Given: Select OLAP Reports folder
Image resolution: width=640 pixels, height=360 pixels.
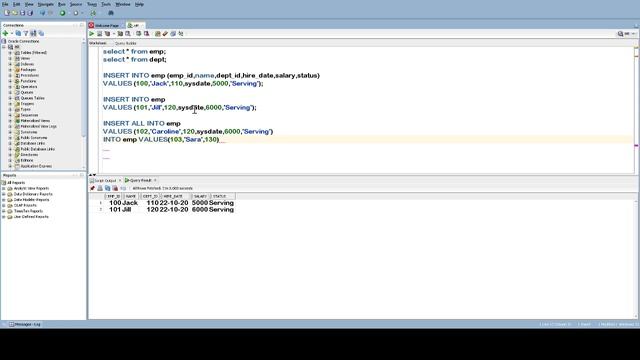Looking at the screenshot, I should click(x=25, y=206).
